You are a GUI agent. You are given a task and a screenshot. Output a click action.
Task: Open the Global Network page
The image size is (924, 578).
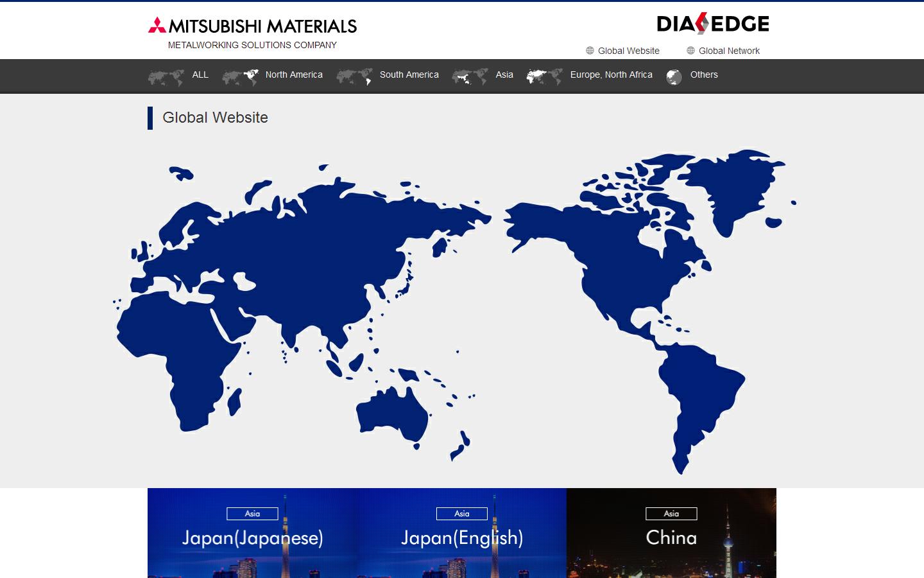(730, 51)
